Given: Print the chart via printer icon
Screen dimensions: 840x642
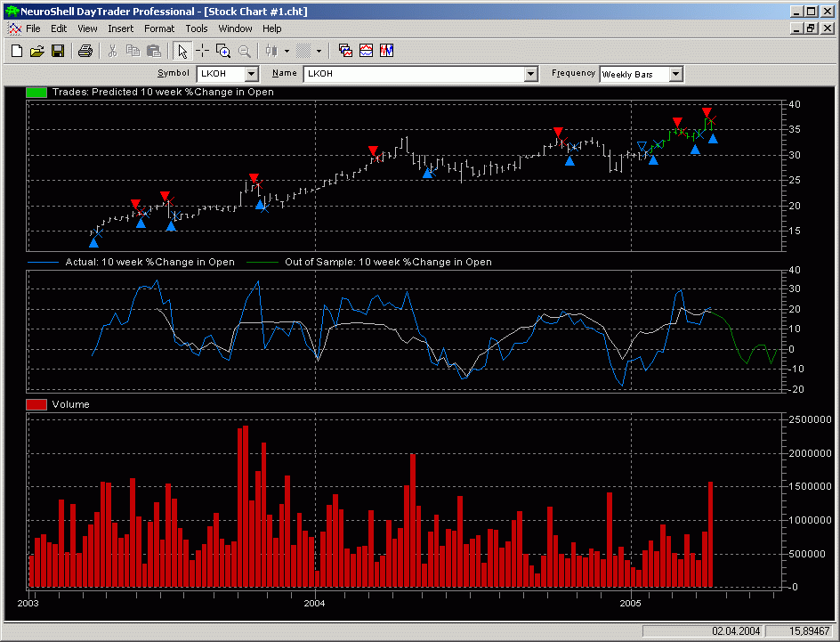Looking at the screenshot, I should coord(85,51).
